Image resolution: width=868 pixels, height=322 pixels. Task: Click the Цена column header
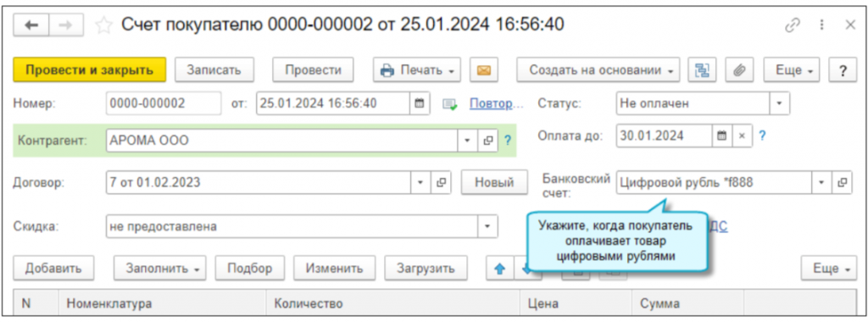pos(576,303)
